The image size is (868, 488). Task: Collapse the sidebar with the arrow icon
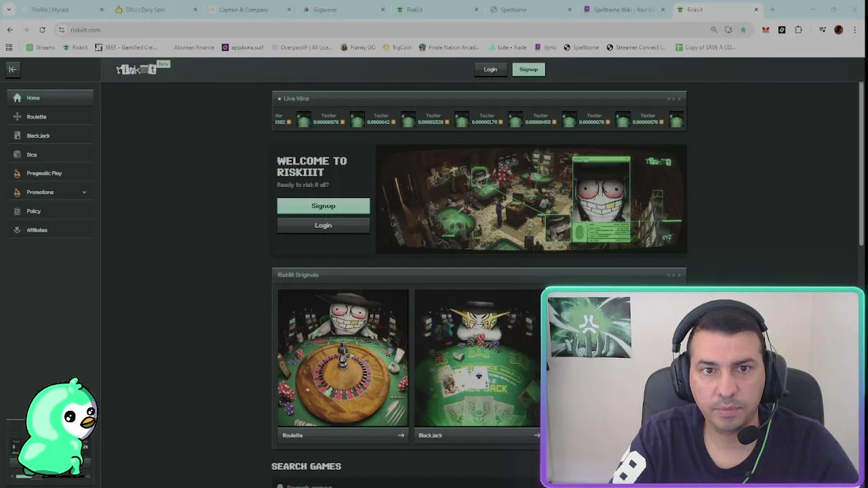coord(12,69)
